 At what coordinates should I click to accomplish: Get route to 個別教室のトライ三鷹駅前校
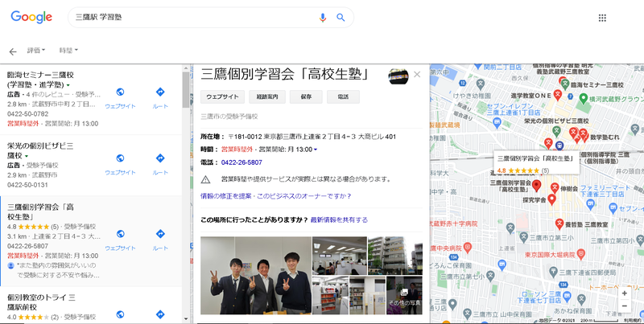[160, 314]
